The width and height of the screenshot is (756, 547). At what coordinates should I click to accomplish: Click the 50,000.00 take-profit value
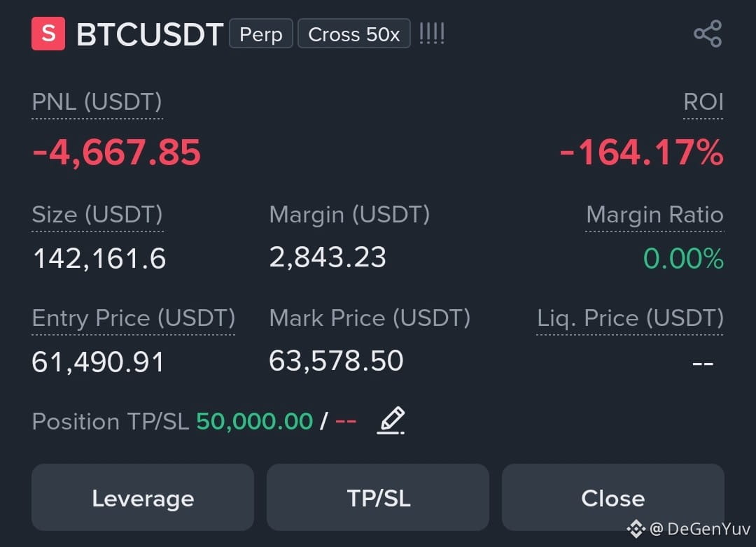pos(255,421)
